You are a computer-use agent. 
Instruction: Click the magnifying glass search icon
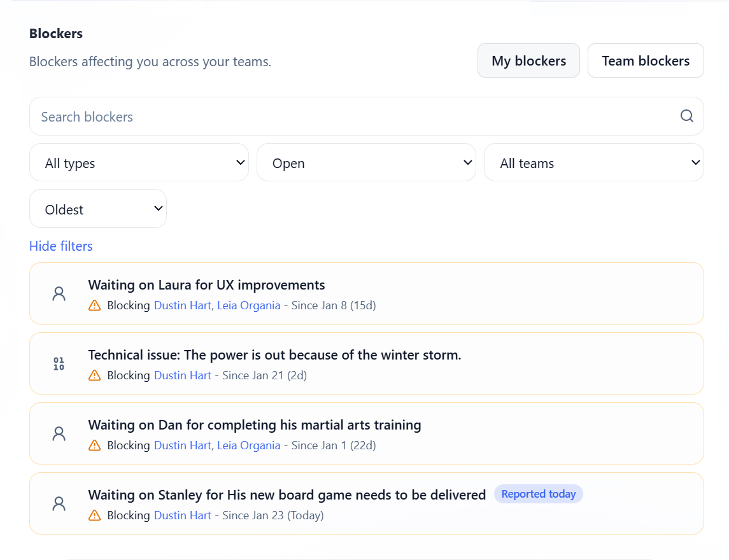686,116
